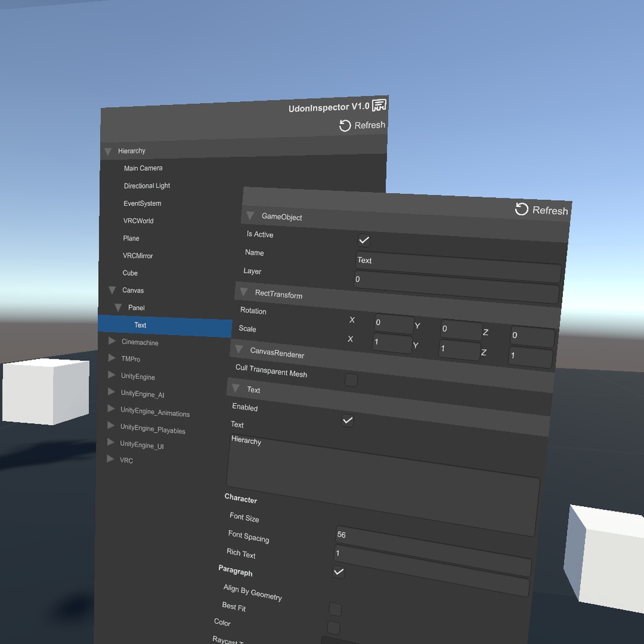The height and width of the screenshot is (644, 644).
Task: Toggle the Rich Text checkbox
Action: (338, 572)
